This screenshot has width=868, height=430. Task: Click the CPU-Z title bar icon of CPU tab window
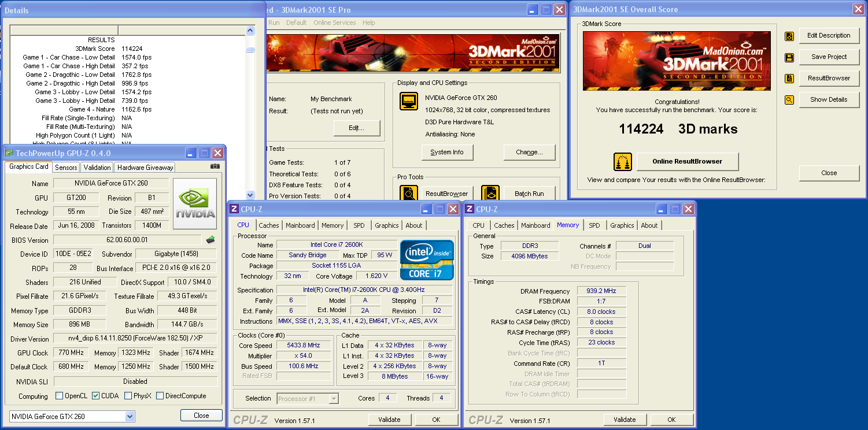(234, 209)
